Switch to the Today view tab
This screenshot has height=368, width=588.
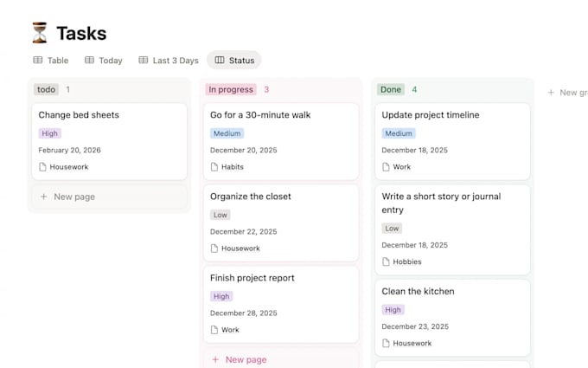click(104, 60)
